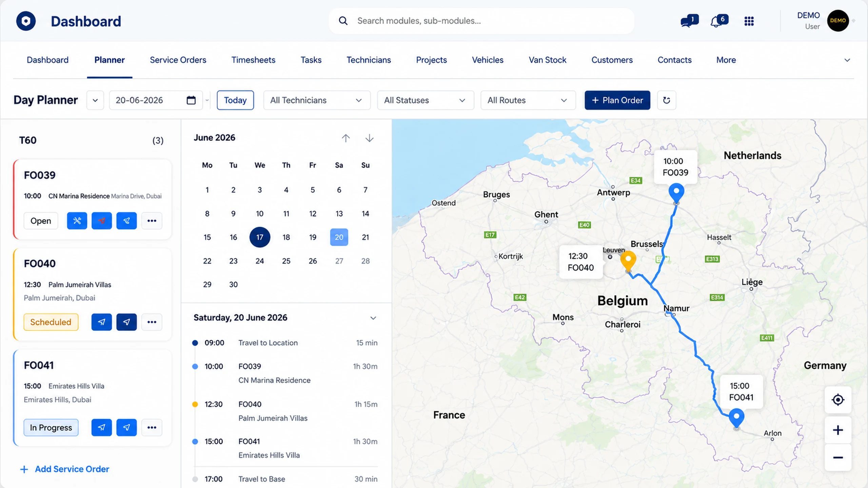Screen dimensions: 868x488
Task: Open the notifications bell icon
Action: [719, 21]
